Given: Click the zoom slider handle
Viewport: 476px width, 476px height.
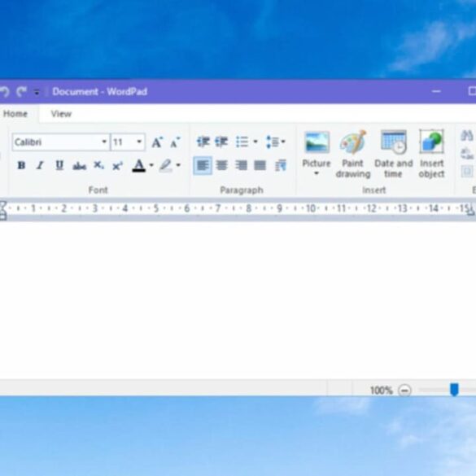Looking at the screenshot, I should (454, 390).
